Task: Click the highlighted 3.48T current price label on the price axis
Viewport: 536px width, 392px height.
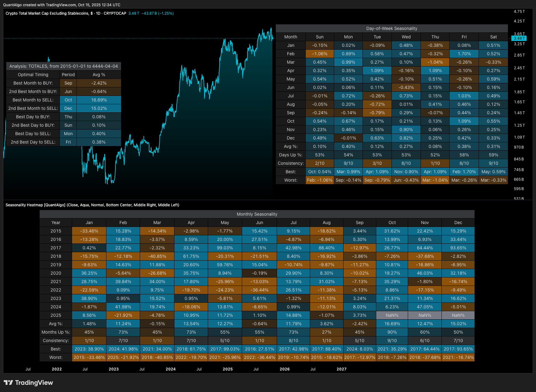Action: 519,38
